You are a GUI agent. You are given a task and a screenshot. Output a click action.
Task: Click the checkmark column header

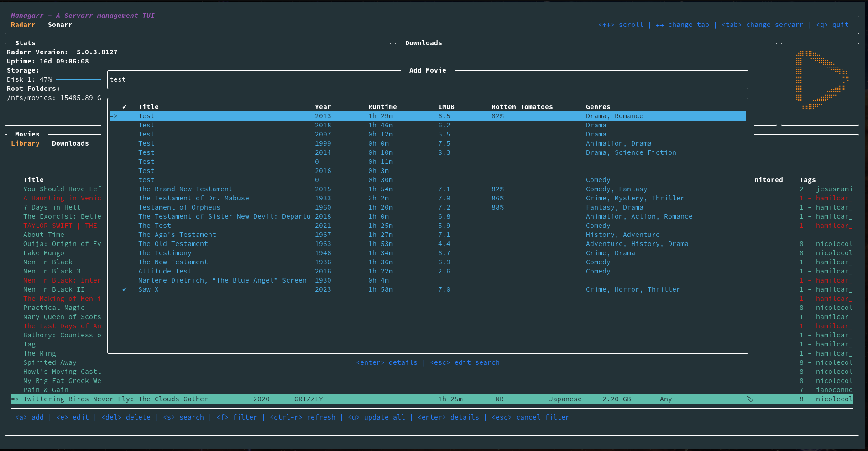124,107
